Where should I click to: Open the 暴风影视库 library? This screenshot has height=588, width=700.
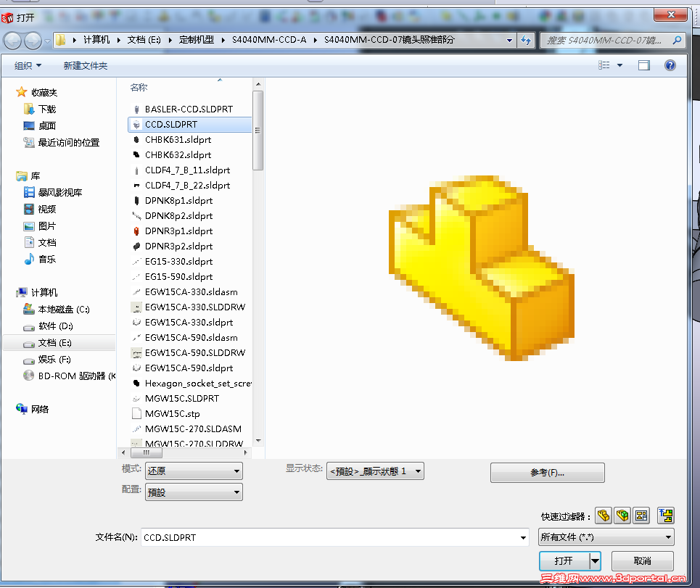coord(53,193)
